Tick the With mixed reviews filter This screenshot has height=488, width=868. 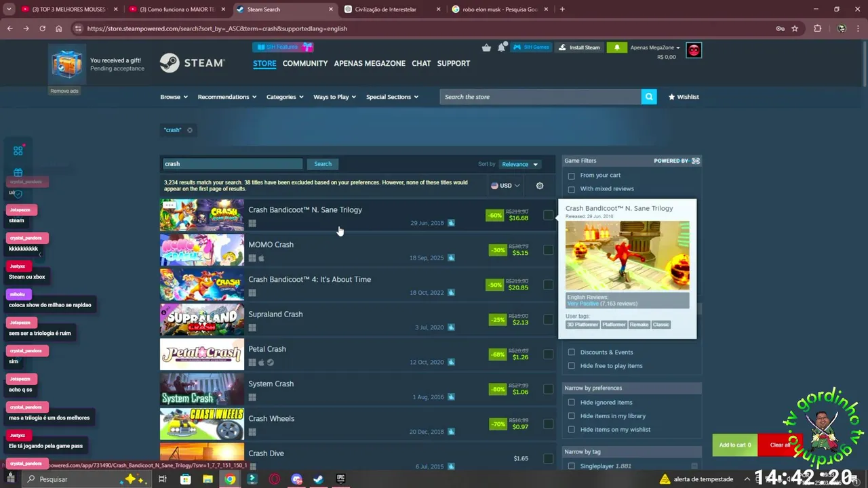point(571,189)
